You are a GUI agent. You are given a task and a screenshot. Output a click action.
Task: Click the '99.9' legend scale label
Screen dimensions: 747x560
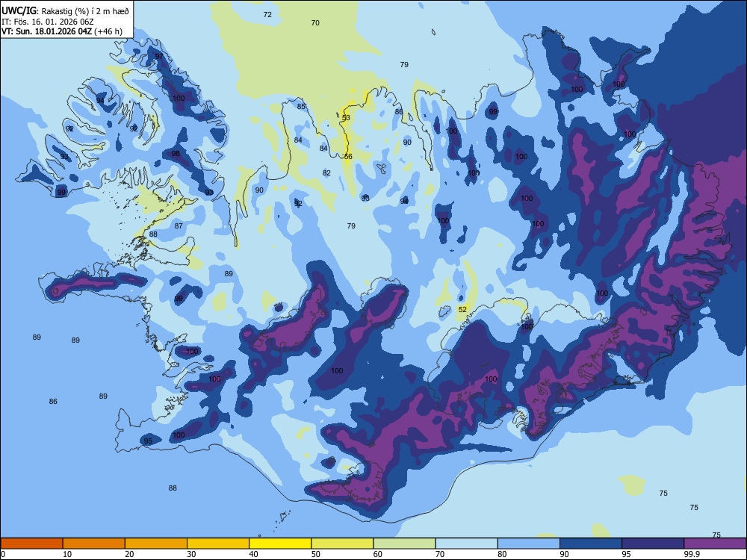pos(692,554)
